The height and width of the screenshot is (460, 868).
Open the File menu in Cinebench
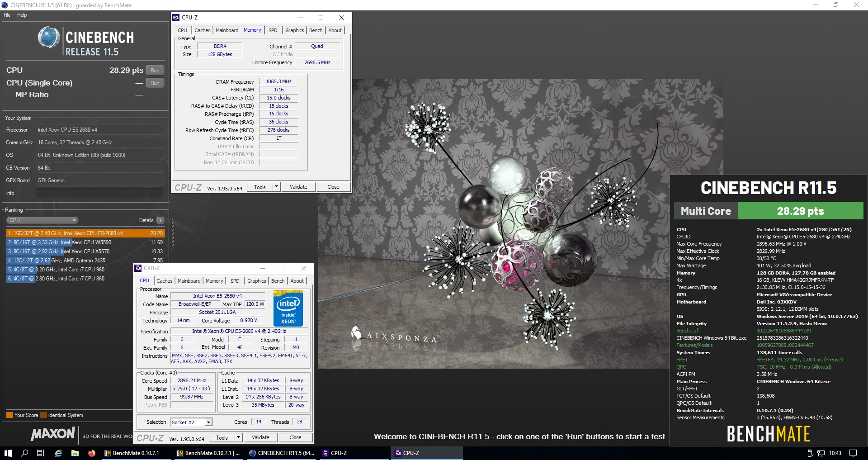7,15
